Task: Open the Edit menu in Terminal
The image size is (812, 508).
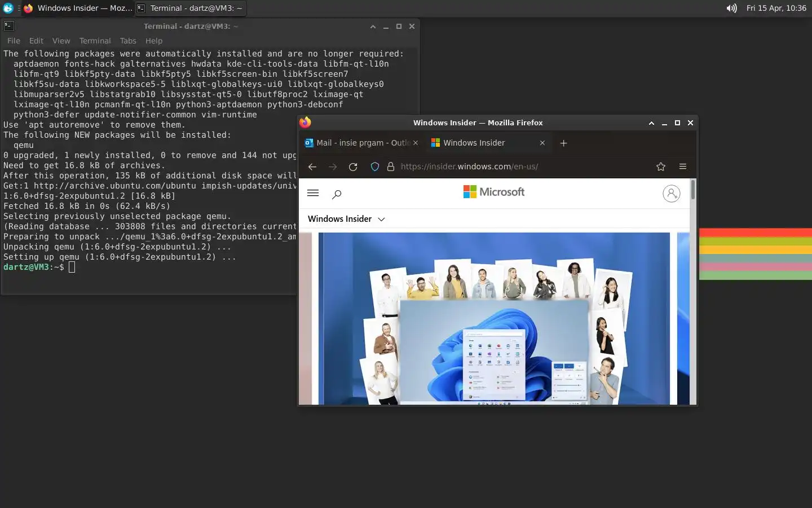Action: click(x=36, y=41)
